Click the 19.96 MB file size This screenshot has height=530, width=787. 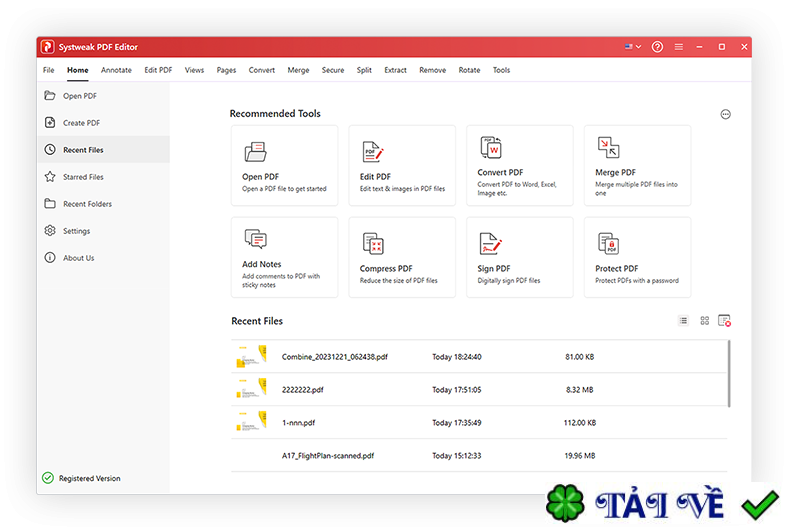tap(580, 456)
